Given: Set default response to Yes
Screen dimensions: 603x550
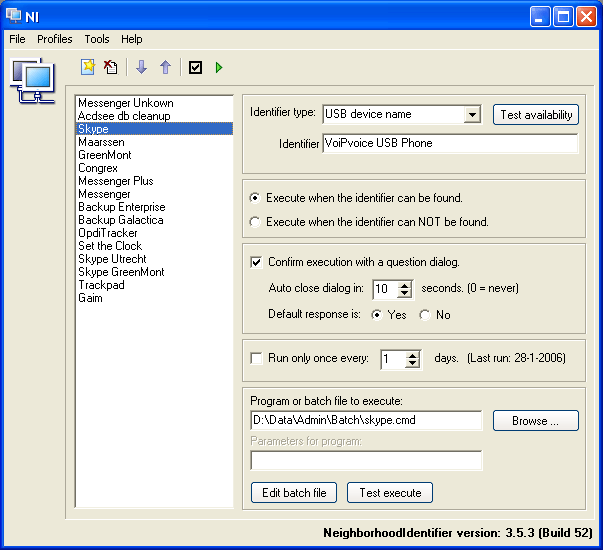Looking at the screenshot, I should pyautogui.click(x=377, y=315).
